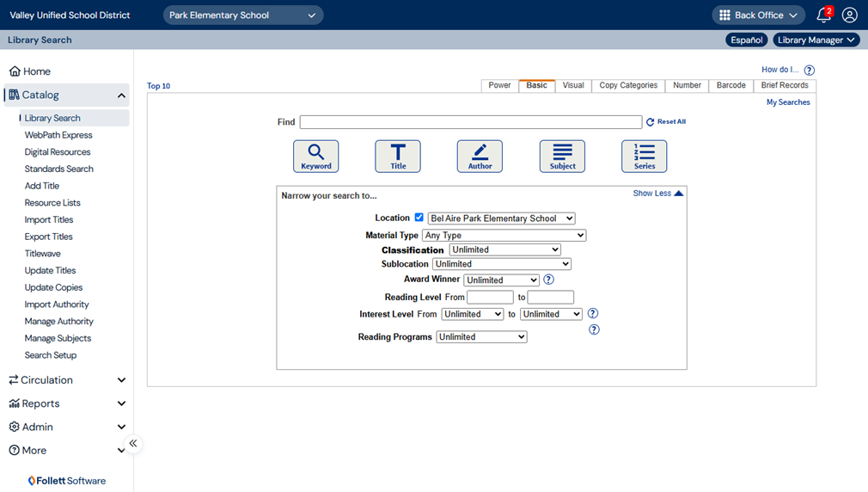868x492 pixels.
Task: Click the Show Less link
Action: (657, 194)
